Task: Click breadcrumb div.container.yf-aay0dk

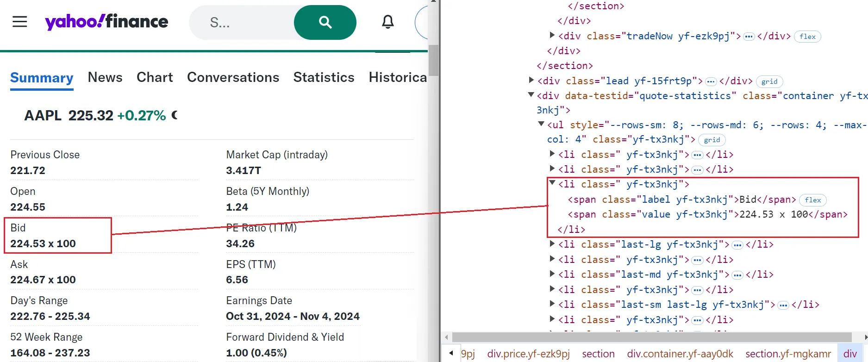Action: coord(680,354)
